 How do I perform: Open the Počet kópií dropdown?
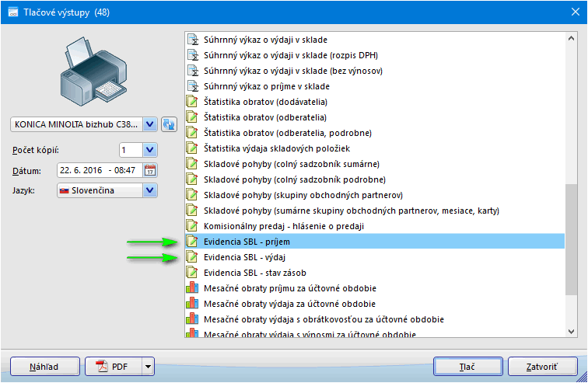[150, 150]
